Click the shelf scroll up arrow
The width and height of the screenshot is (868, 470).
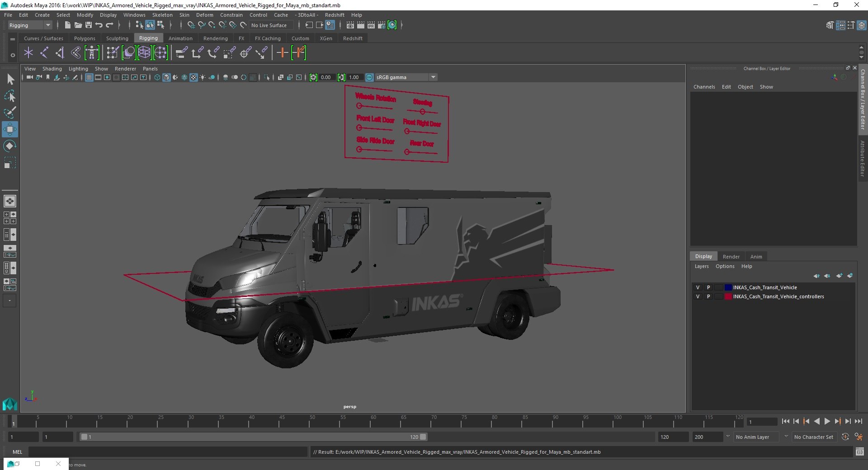[861, 47]
